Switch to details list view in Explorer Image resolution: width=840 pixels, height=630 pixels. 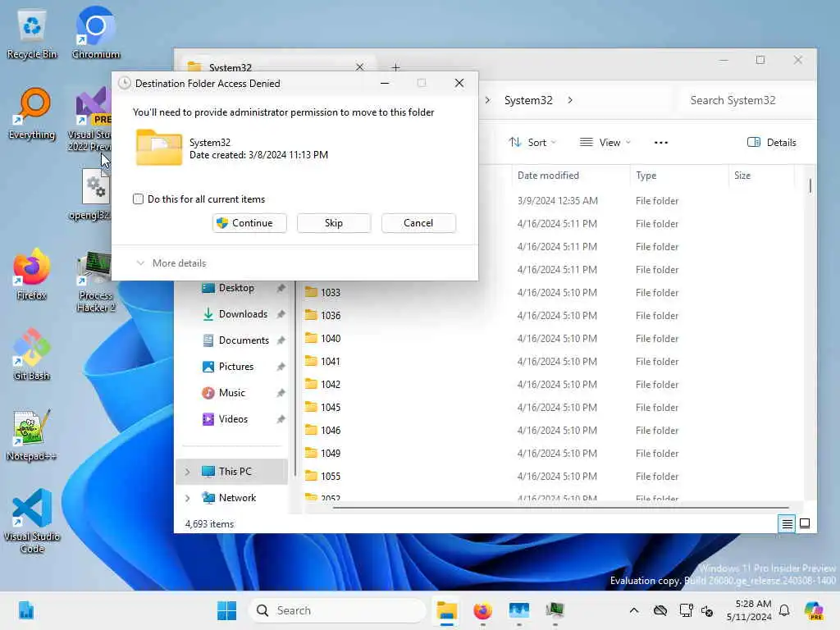click(x=787, y=523)
